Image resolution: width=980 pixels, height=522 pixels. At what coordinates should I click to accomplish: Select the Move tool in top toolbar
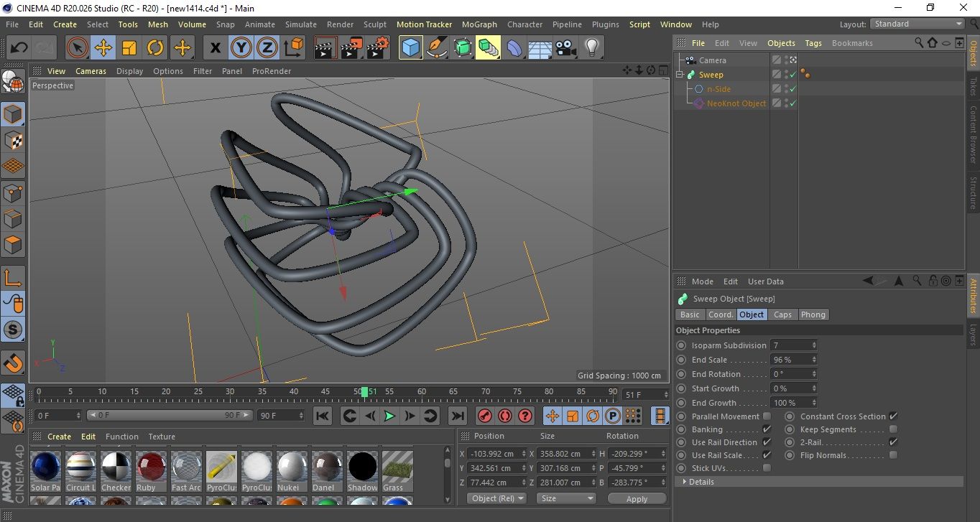(103, 48)
